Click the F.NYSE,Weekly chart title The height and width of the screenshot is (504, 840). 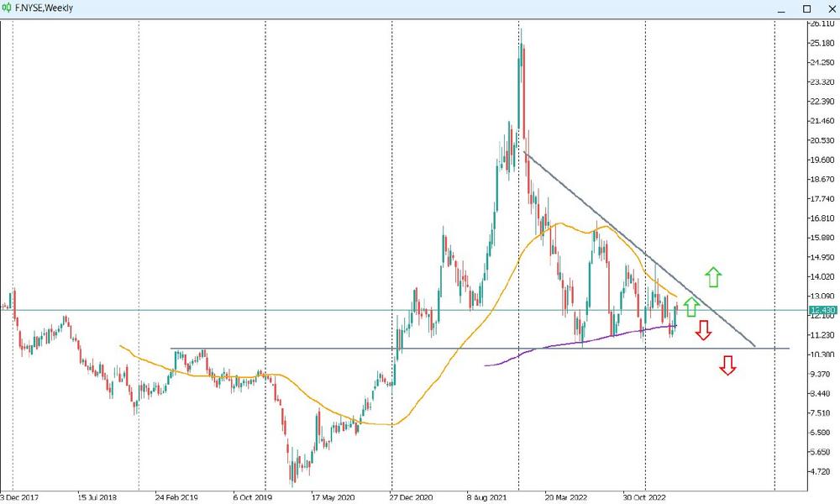coord(44,8)
